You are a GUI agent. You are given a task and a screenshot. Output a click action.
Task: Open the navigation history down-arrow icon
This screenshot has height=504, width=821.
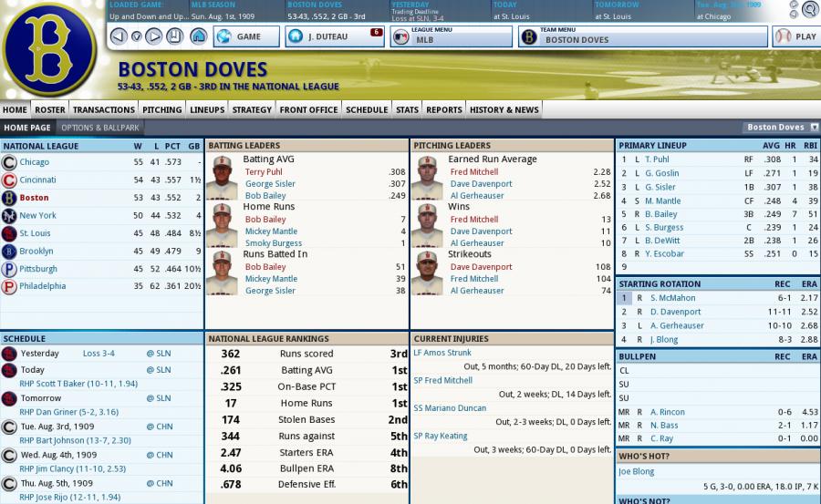click(x=136, y=36)
